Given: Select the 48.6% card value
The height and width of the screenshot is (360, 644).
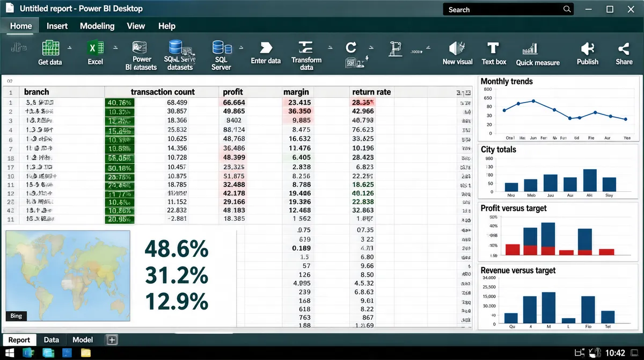Looking at the screenshot, I should pyautogui.click(x=176, y=249).
